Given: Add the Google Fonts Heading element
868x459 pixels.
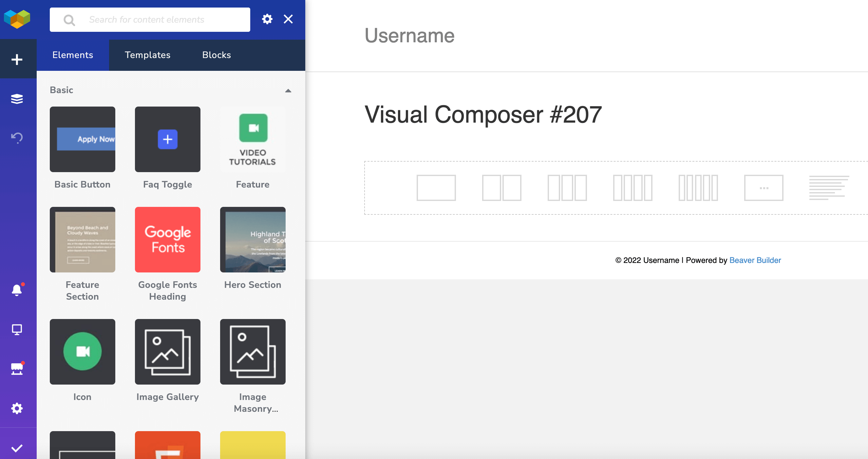Looking at the screenshot, I should (x=167, y=240).
